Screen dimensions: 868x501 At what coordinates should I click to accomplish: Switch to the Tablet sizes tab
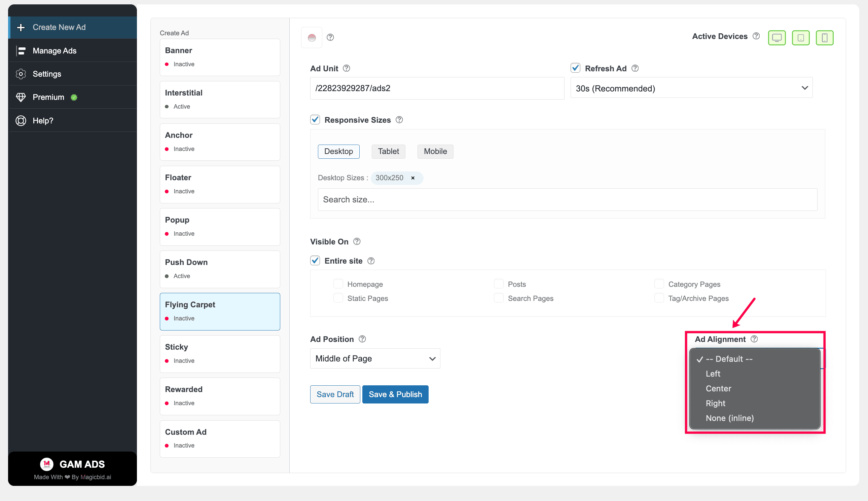(388, 151)
